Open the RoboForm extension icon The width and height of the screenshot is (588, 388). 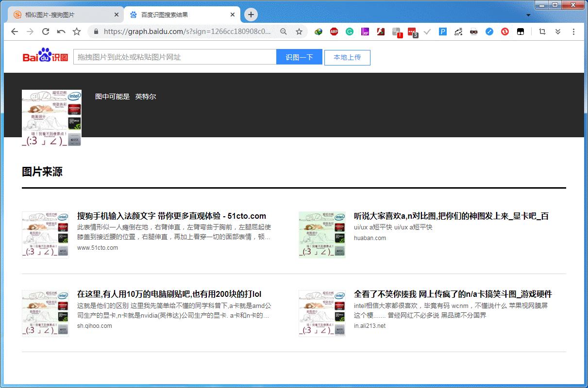pyautogui.click(x=365, y=31)
